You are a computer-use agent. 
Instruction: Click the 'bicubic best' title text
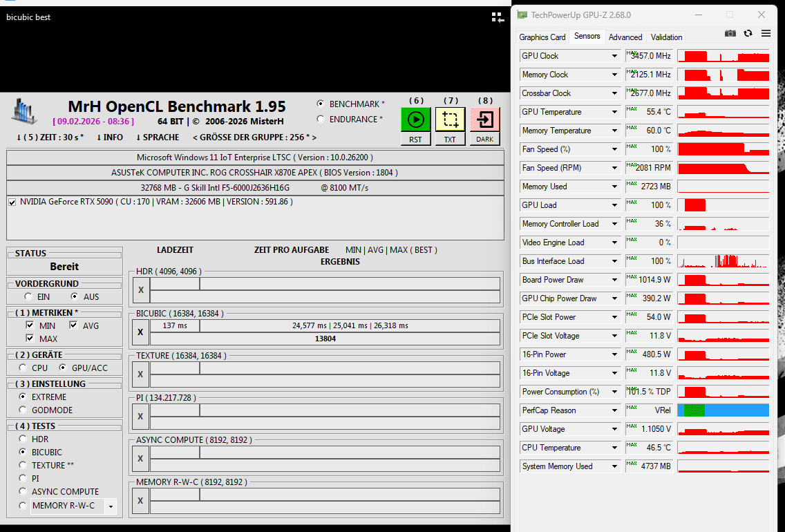click(x=28, y=17)
